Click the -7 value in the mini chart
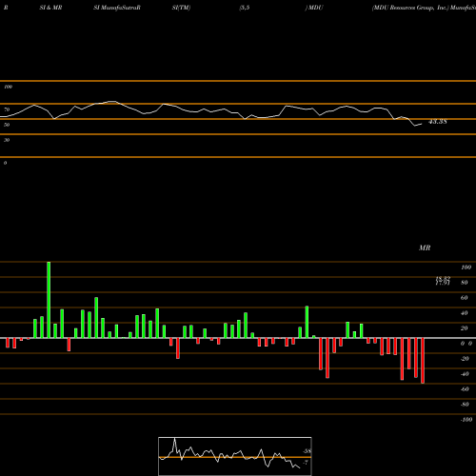476x476 pixels. pos(306,463)
